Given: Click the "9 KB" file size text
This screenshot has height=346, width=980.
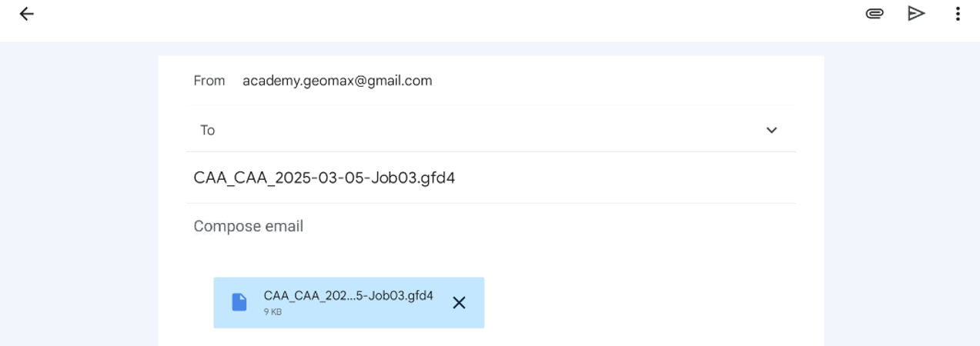Looking at the screenshot, I should coord(272,312).
